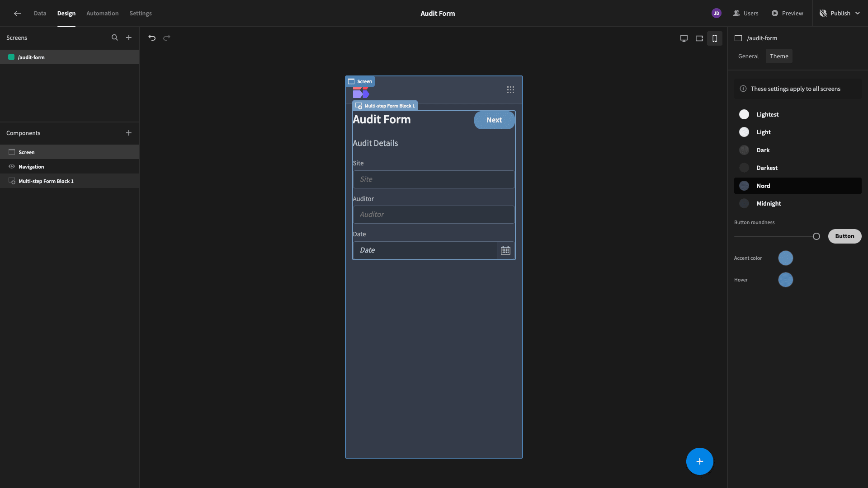868x488 pixels.
Task: Search screens with the magnifier icon
Action: [115, 38]
